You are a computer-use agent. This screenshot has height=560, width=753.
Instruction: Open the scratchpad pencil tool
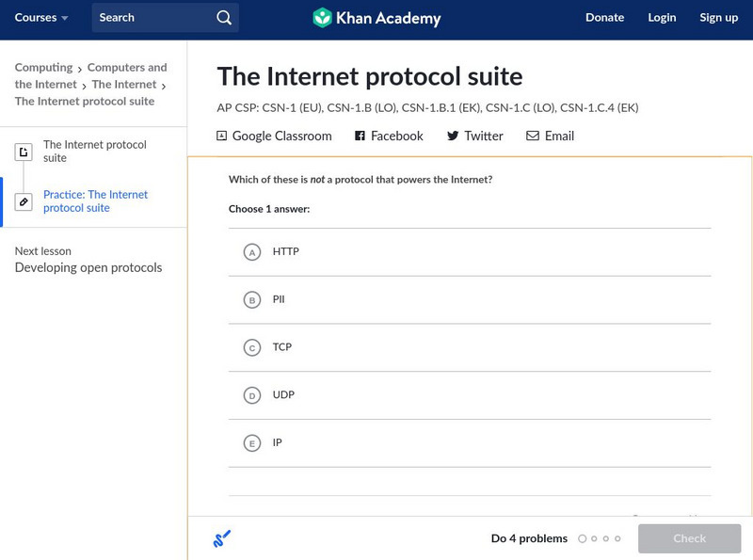(x=222, y=539)
